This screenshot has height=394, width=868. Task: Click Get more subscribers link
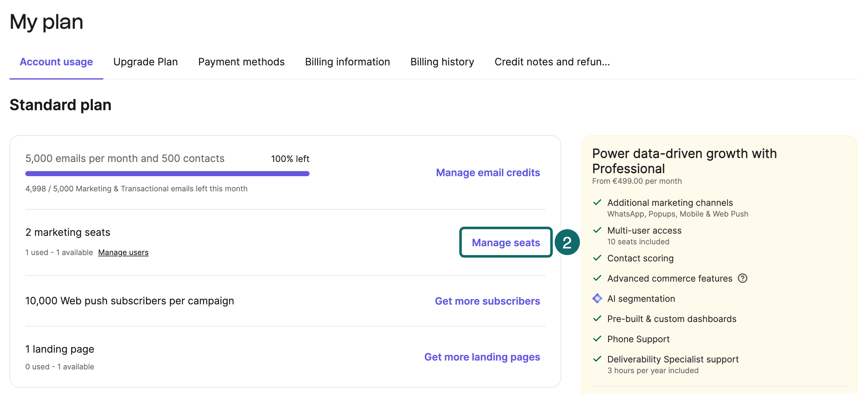pyautogui.click(x=487, y=301)
